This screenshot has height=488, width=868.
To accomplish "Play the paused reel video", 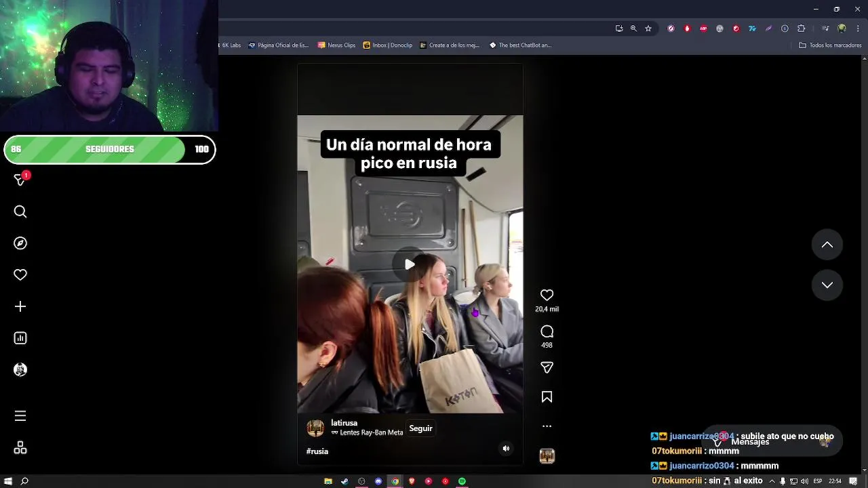I will 410,264.
